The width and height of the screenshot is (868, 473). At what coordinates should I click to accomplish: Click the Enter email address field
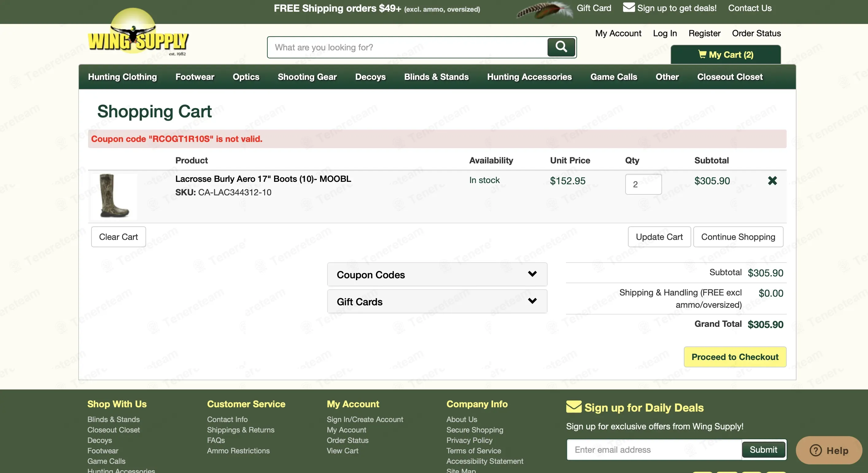(x=654, y=449)
